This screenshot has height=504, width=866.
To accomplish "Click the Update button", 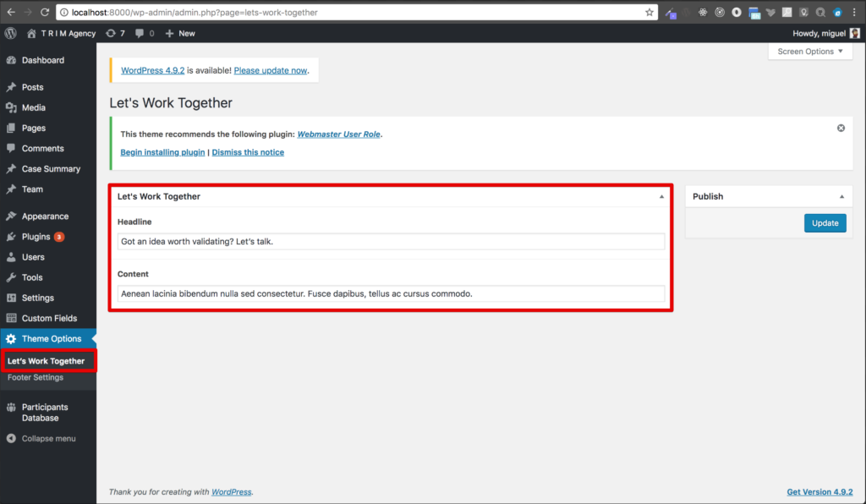I will [825, 223].
